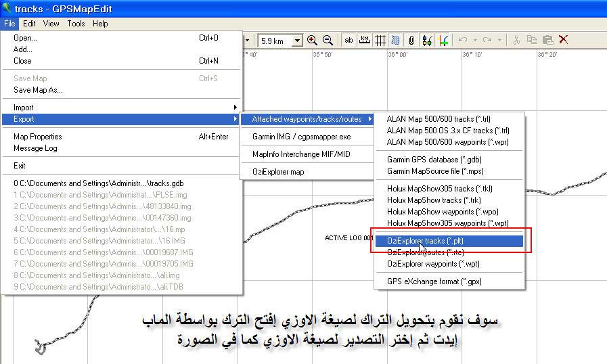Click the Copy icon in toolbar
607x364 pixels.
click(x=533, y=40)
